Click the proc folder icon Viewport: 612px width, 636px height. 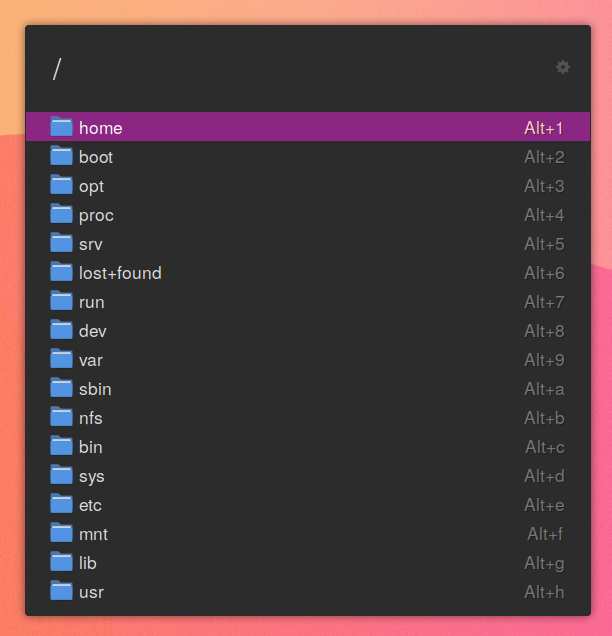(61, 214)
